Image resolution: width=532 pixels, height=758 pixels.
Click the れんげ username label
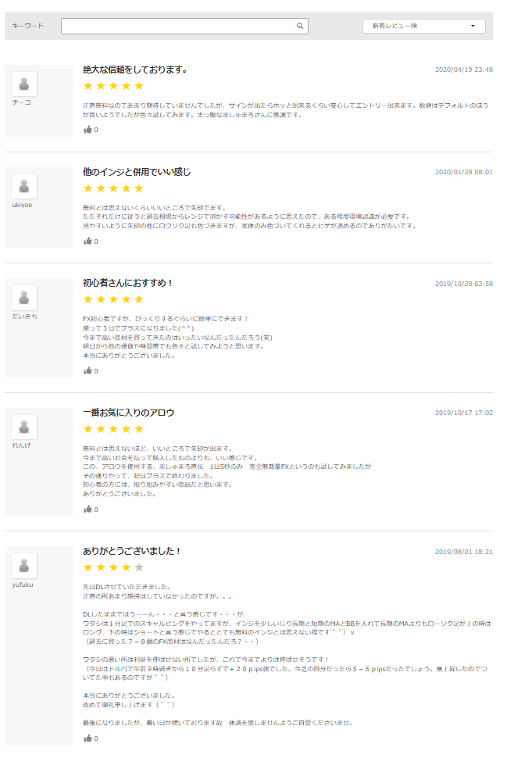(21, 445)
